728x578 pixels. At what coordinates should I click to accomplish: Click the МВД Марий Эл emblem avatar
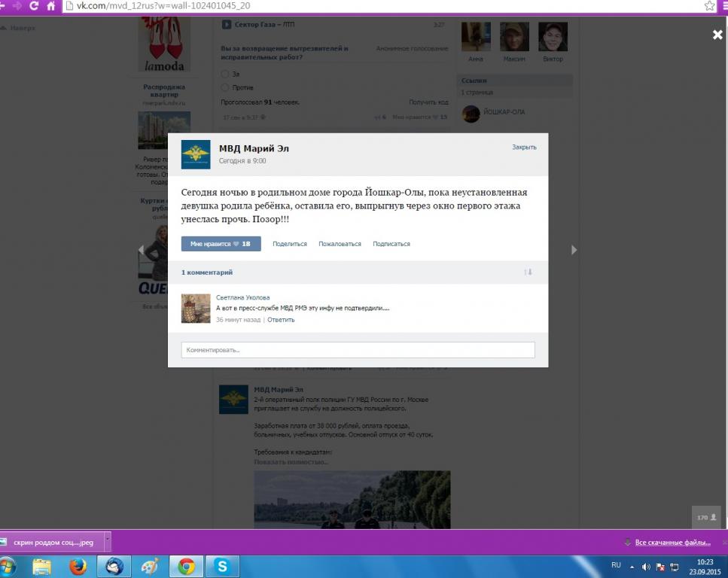[x=196, y=154]
